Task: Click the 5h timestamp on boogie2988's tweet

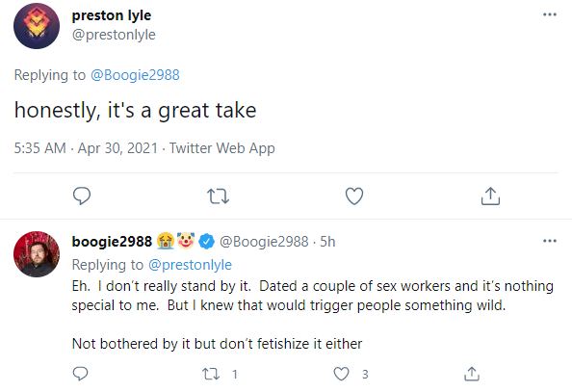Action: tap(327, 242)
